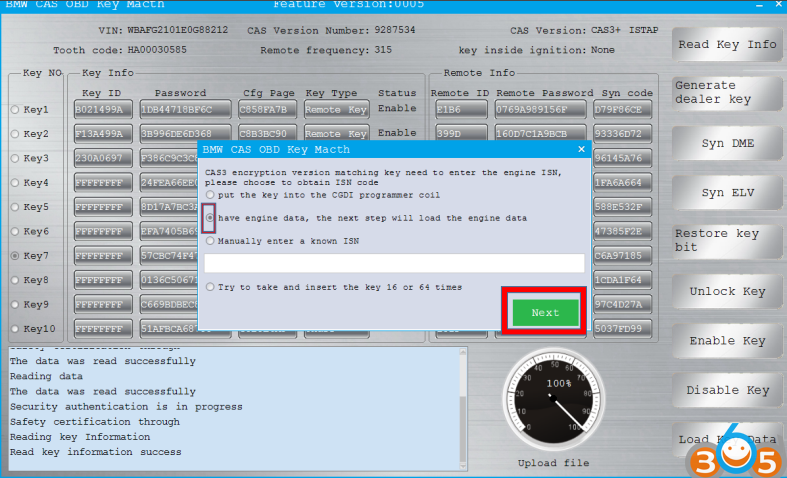Select the Key1 radio button
This screenshot has width=787, height=478.
[x=15, y=110]
